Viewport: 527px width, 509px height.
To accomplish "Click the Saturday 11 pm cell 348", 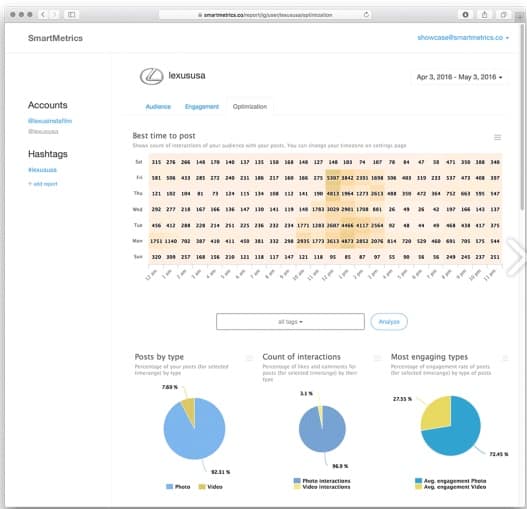I will pos(495,162).
